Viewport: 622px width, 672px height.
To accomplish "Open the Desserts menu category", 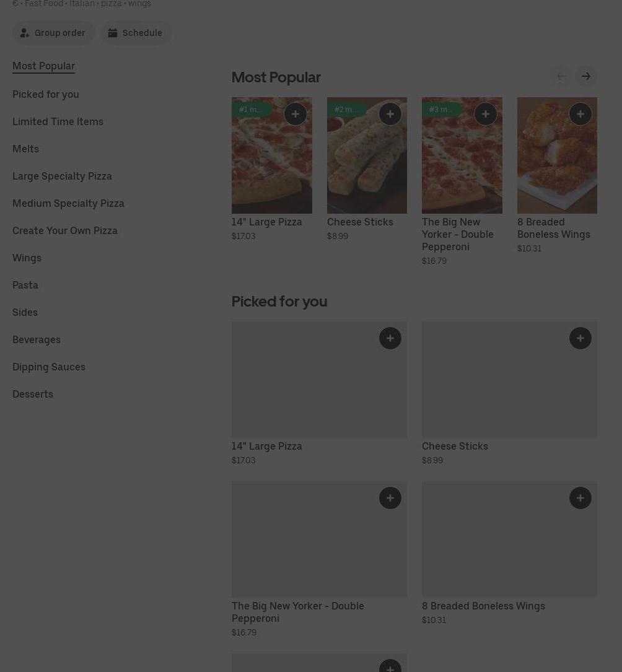I will (33, 394).
